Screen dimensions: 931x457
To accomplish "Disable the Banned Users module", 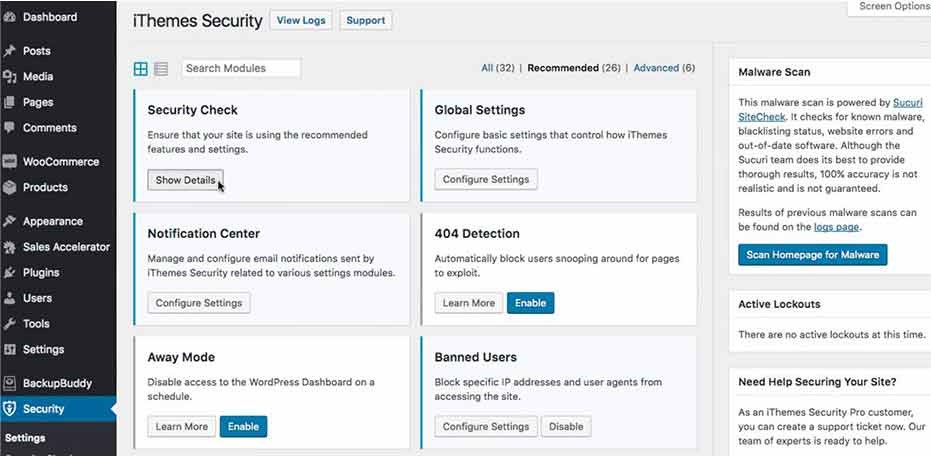I will (x=566, y=426).
